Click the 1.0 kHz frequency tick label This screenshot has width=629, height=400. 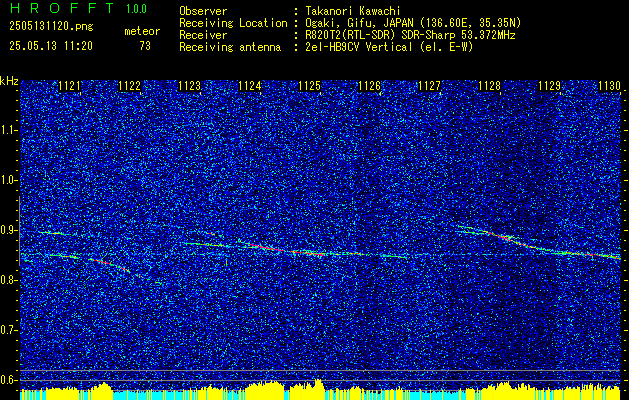click(8, 181)
